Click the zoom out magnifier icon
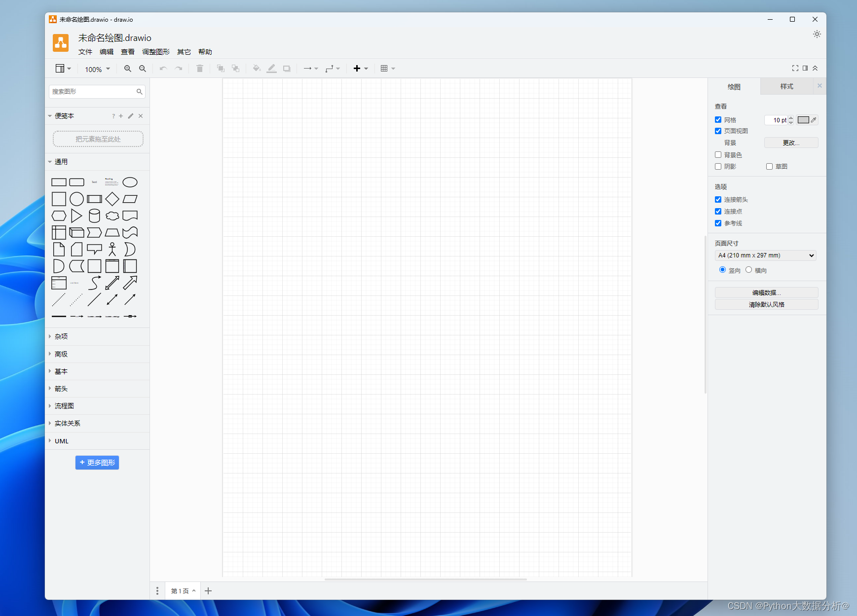Image resolution: width=857 pixels, height=616 pixels. [143, 69]
